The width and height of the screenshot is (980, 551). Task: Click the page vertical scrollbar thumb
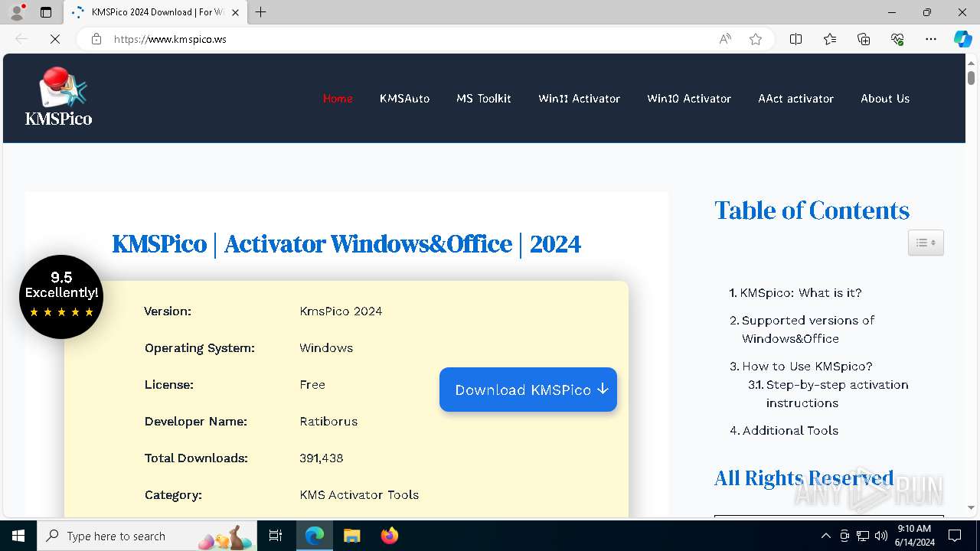[x=971, y=77]
